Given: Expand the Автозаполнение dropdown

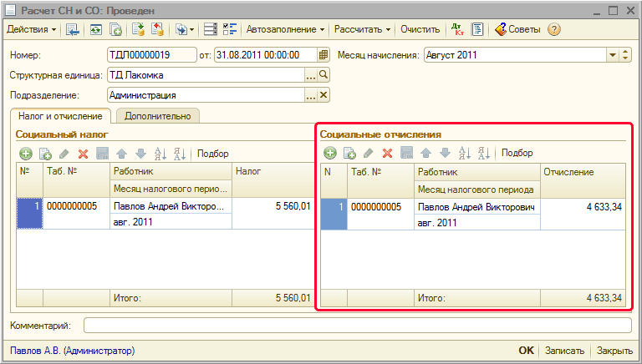Looking at the screenshot, I should point(286,29).
